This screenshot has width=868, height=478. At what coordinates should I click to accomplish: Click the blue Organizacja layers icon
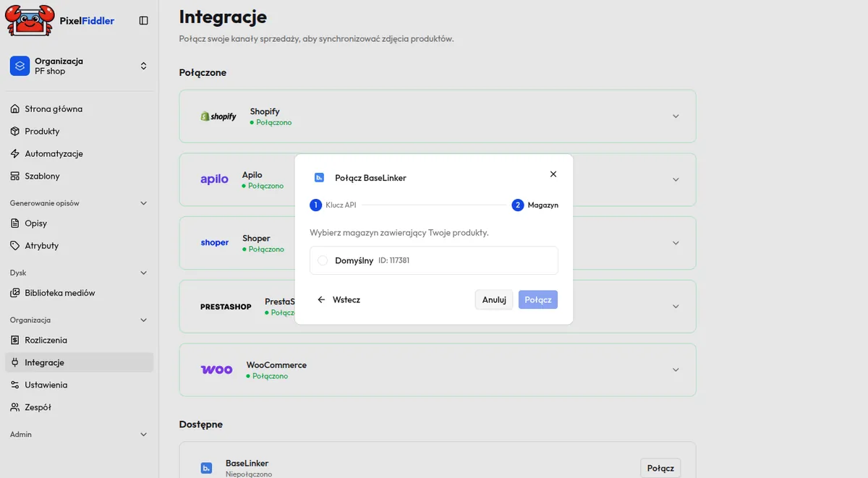tap(20, 66)
